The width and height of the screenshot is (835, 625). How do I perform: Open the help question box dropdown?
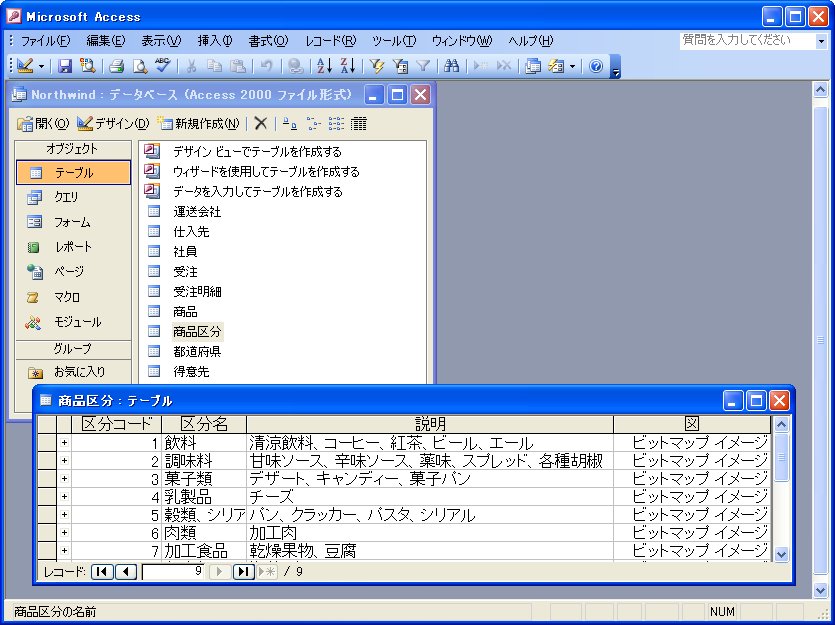822,40
